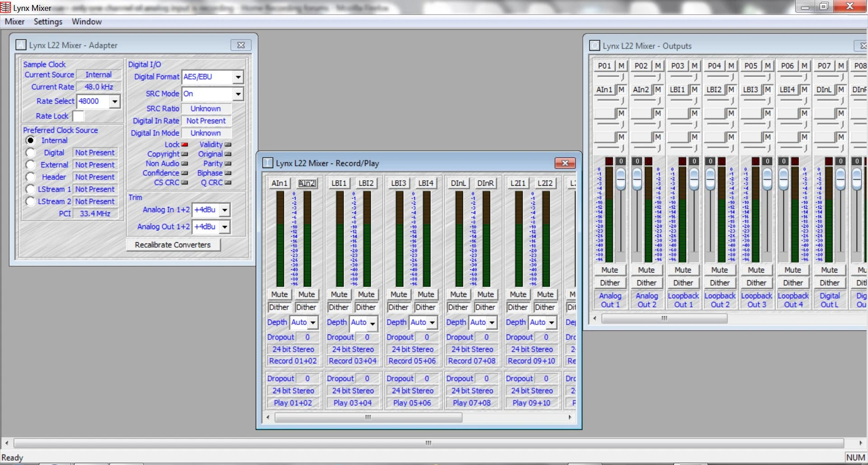Image resolution: width=868 pixels, height=465 pixels.
Task: Click the Copyright status indicator LED
Action: tap(184, 154)
